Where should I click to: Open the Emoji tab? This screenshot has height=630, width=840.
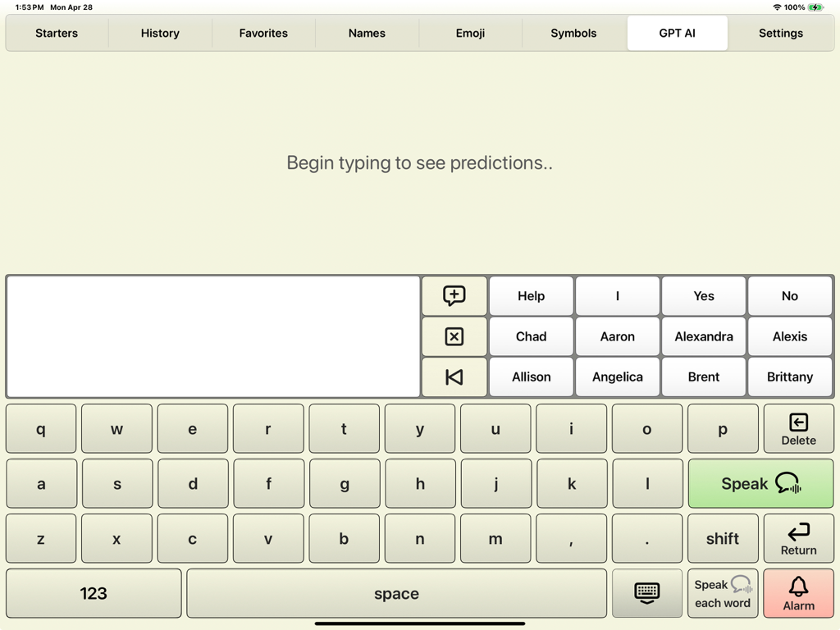click(x=470, y=33)
